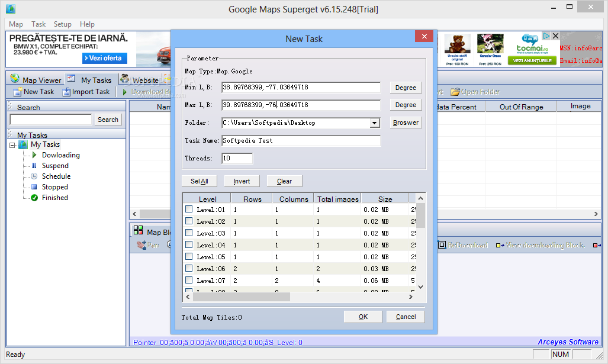Click the Threads input field
608x364 pixels.
237,158
